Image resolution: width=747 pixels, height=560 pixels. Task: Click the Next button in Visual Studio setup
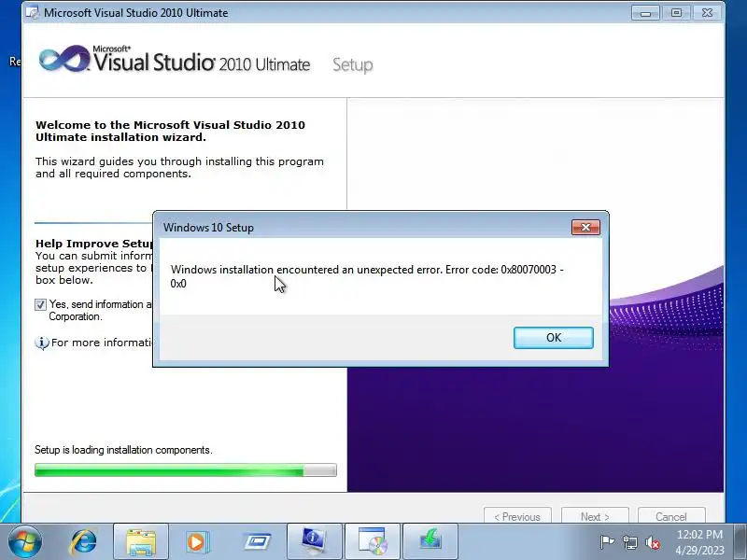coord(595,516)
